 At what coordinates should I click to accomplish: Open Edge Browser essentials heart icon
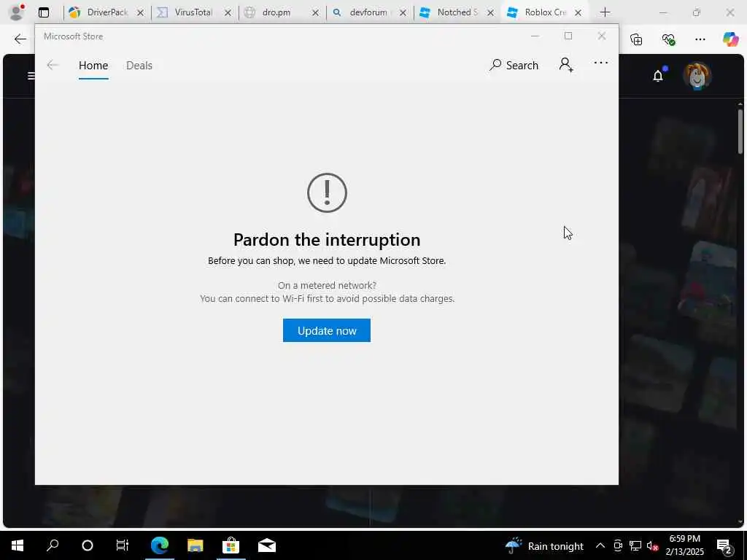tap(668, 39)
